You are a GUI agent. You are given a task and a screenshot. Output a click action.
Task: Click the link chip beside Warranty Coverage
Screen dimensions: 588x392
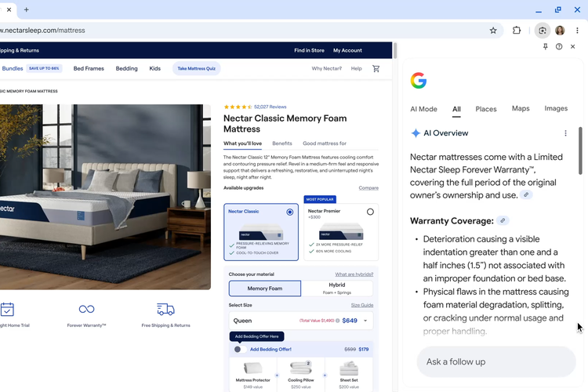click(x=503, y=221)
